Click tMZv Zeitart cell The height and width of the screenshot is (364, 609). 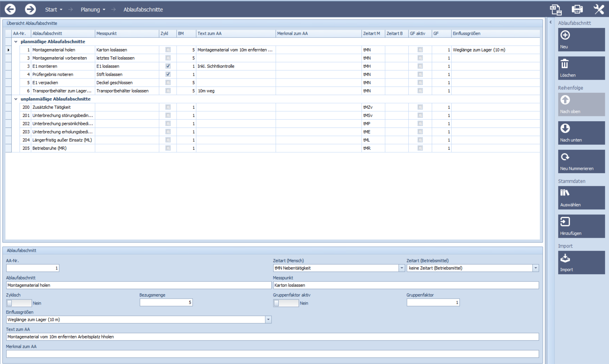coord(373,107)
